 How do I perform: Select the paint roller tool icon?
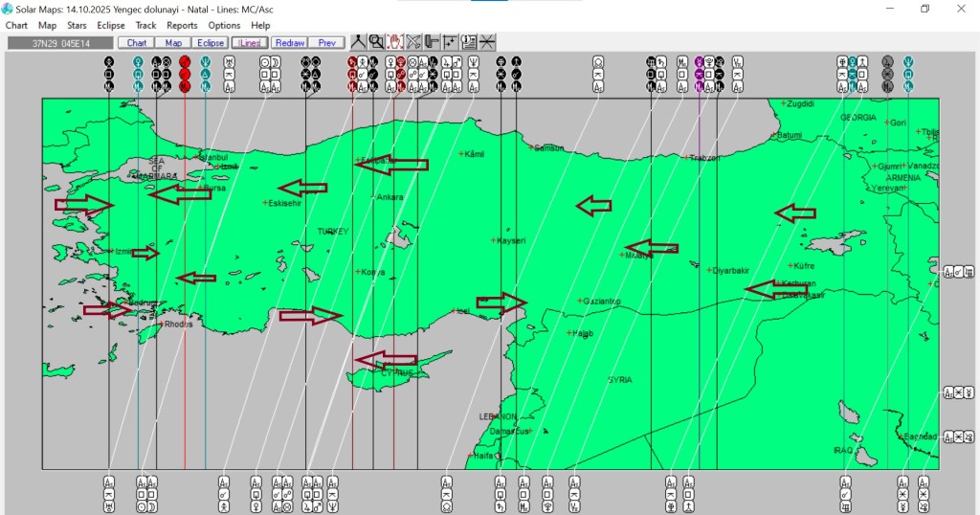tap(432, 42)
